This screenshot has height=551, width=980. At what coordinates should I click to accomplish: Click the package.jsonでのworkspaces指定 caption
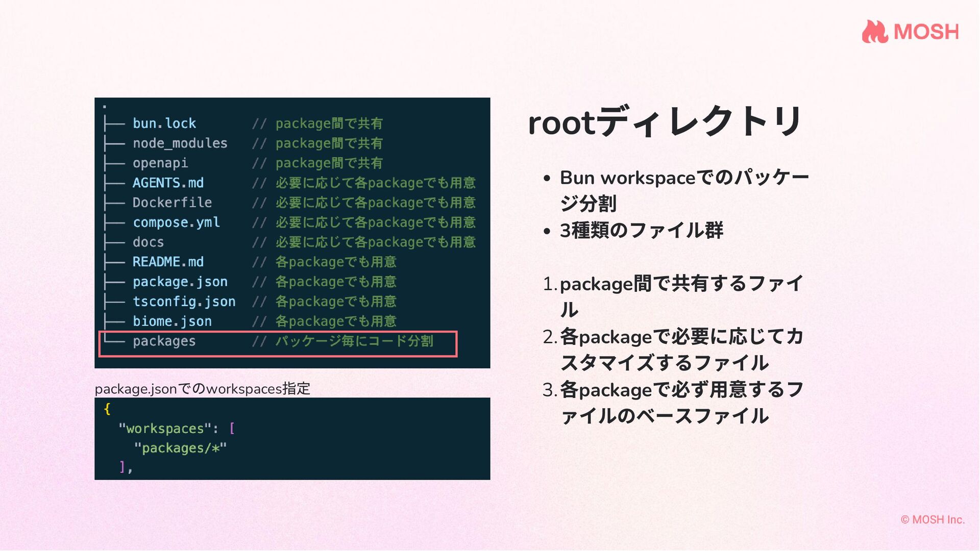[202, 389]
